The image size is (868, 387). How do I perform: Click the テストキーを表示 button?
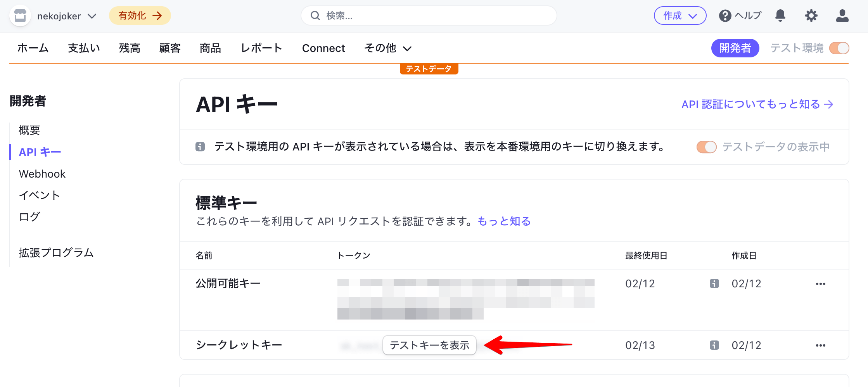tap(429, 345)
